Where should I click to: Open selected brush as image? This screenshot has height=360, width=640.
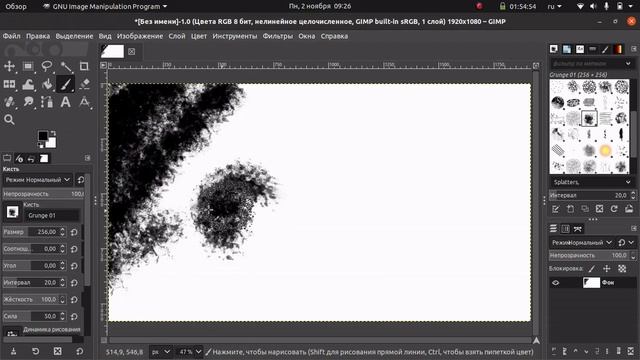point(629,209)
